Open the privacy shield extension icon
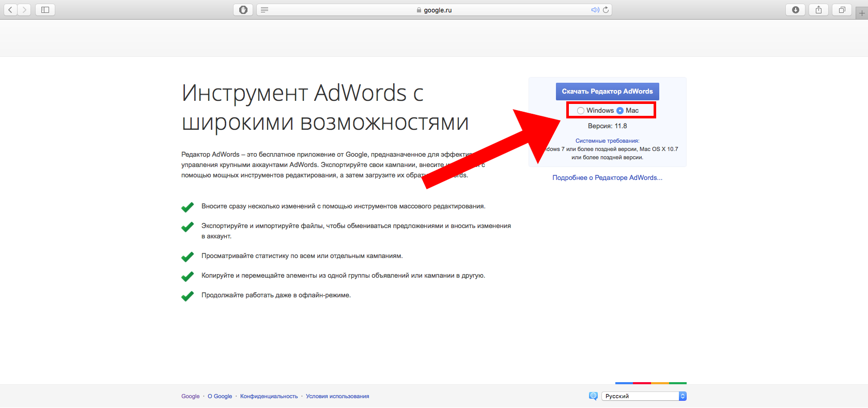 [243, 10]
